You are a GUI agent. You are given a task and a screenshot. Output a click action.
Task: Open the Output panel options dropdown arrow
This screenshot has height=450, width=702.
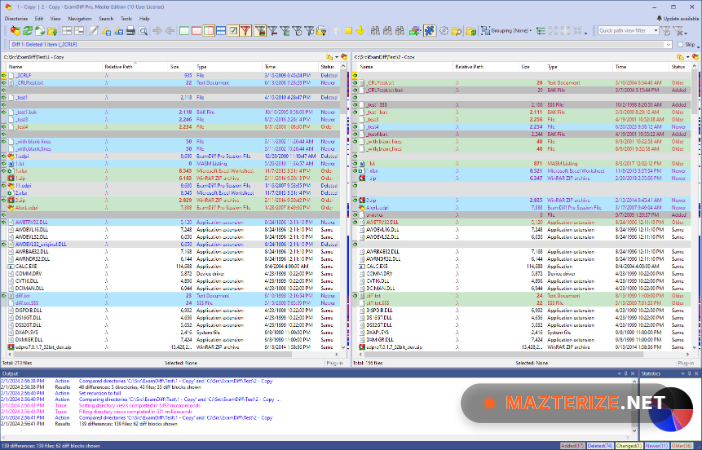619,373
